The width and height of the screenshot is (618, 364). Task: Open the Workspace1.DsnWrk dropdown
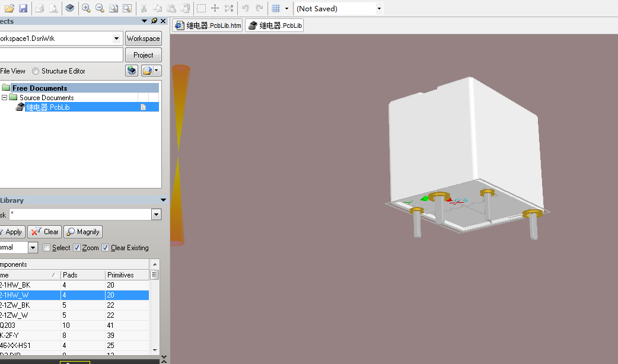click(116, 39)
